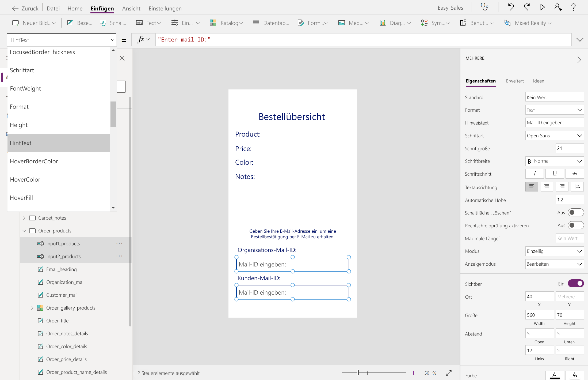Click the Share user icon
This screenshot has height=380, width=588.
click(558, 7)
